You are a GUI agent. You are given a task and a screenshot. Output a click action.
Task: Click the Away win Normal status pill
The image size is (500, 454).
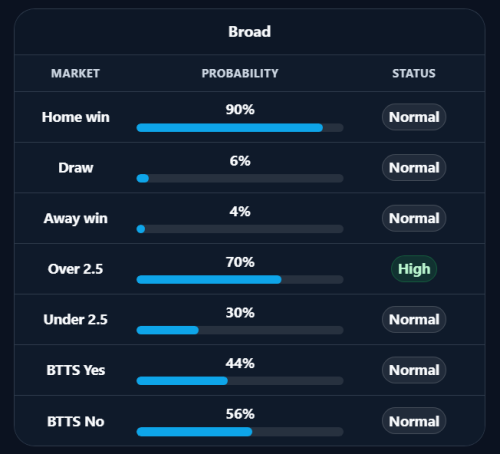(x=414, y=218)
